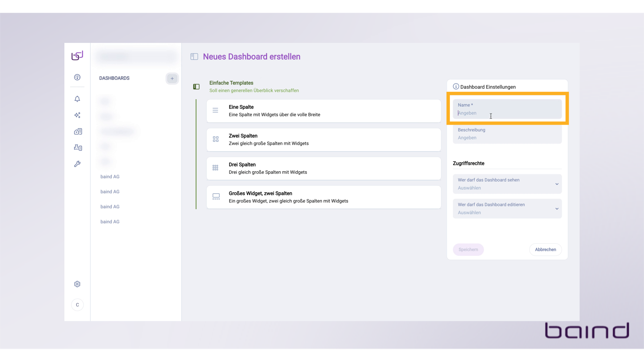Screen dimensions: 644x362
Task: Add a new dashboard with the plus button
Action: pyautogui.click(x=172, y=78)
